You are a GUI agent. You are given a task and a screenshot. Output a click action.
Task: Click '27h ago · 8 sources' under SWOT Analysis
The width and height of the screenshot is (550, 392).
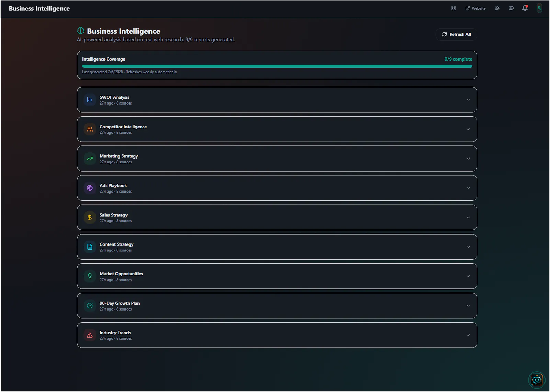tap(116, 103)
